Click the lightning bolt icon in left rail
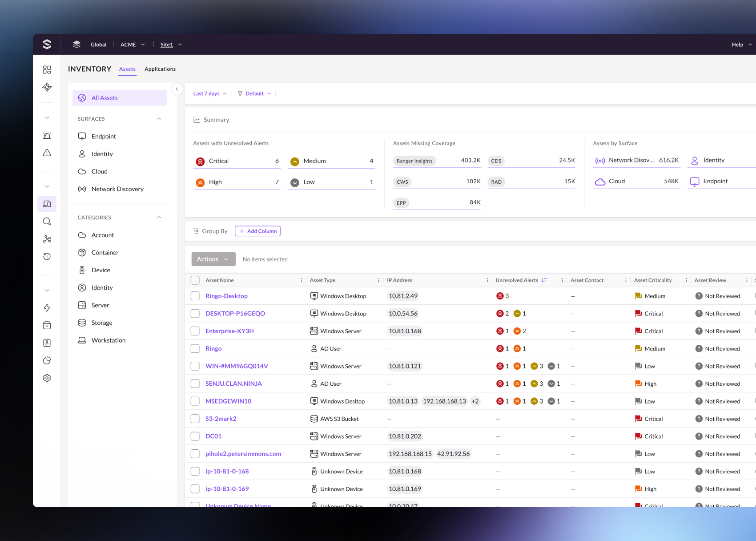The width and height of the screenshot is (756, 541). click(x=47, y=308)
